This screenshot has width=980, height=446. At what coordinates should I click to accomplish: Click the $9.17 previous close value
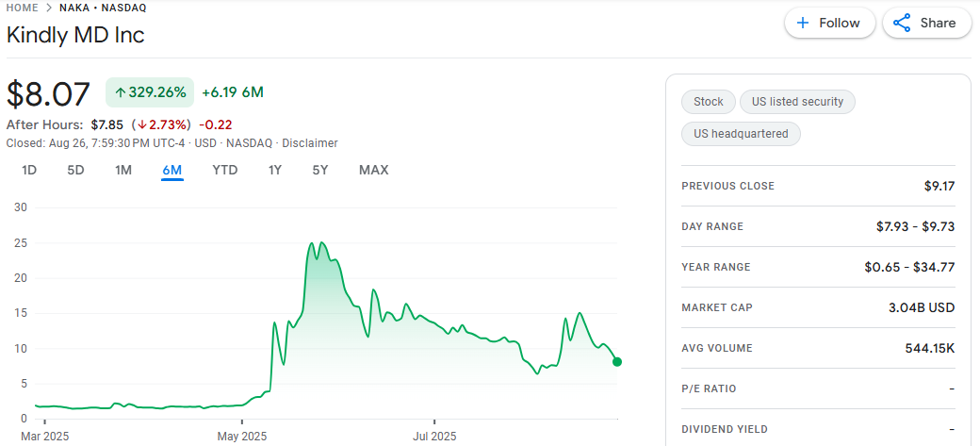(x=939, y=186)
